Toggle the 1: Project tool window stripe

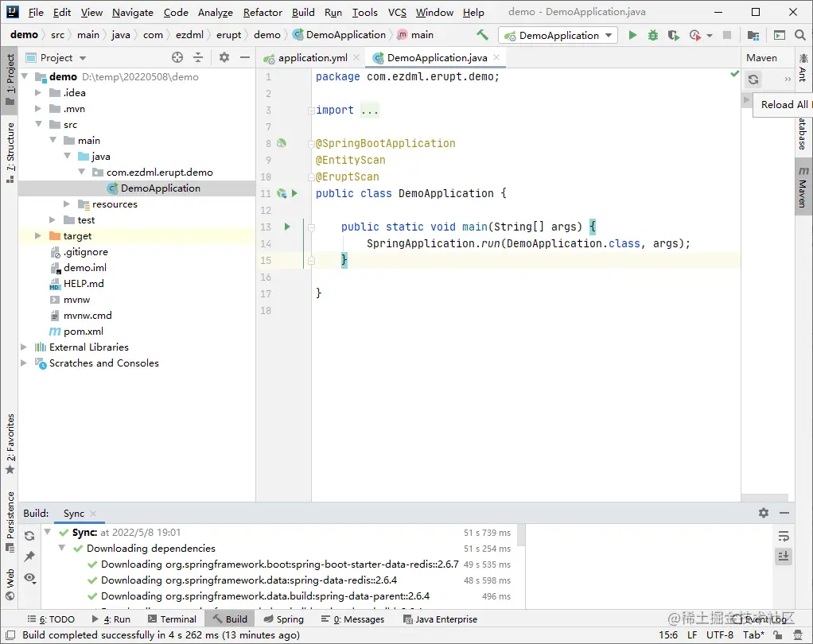coord(10,80)
